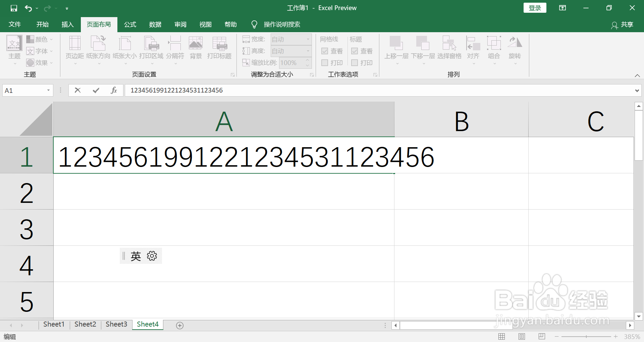Cancel cell entry with the X icon
The width and height of the screenshot is (644, 342).
tap(77, 90)
